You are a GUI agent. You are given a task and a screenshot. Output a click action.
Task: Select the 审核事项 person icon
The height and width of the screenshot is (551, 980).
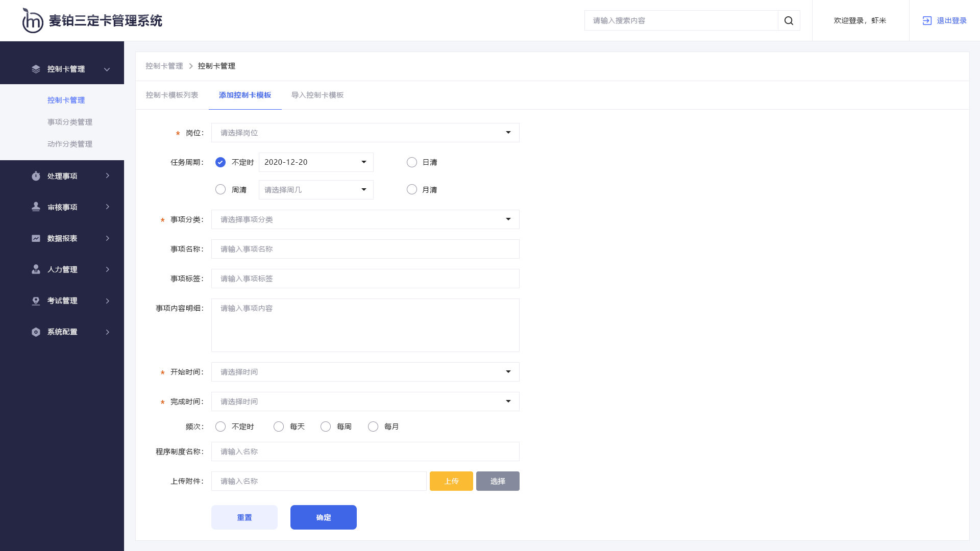35,207
